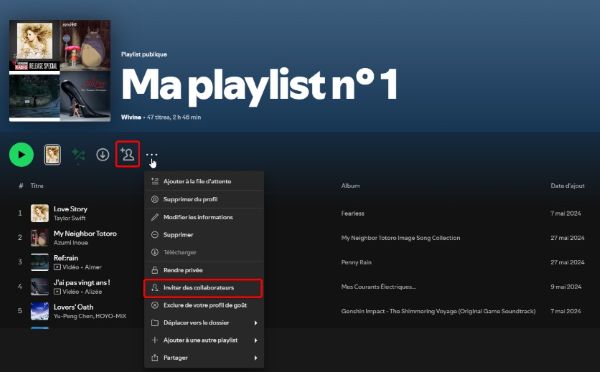Click the Love Story date '7 mai 2024'
Image resolution: width=600 pixels, height=372 pixels.
(566, 214)
